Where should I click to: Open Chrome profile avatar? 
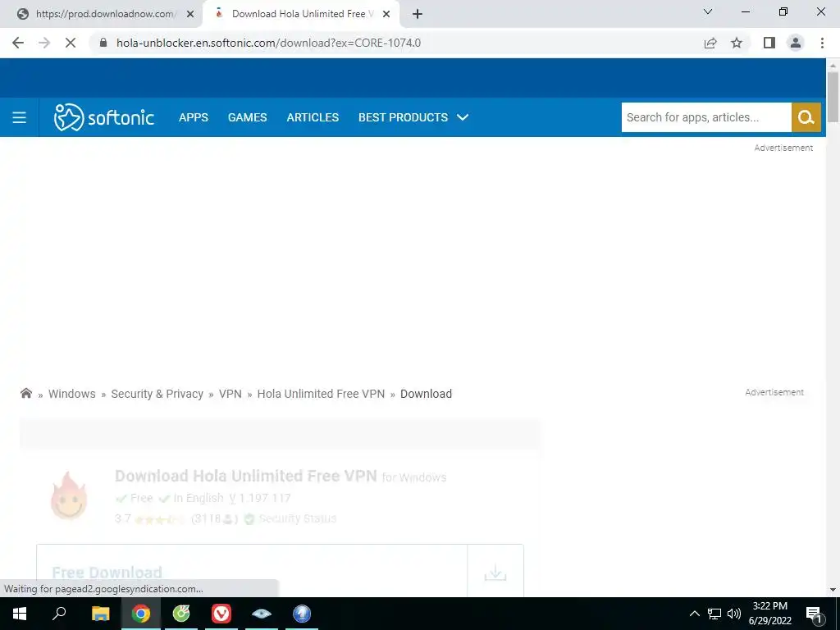(796, 43)
